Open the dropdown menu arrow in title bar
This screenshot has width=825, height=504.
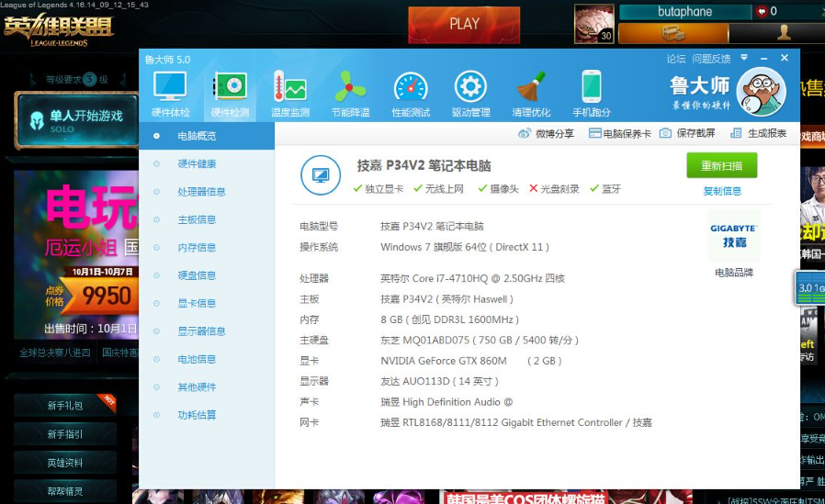click(744, 57)
